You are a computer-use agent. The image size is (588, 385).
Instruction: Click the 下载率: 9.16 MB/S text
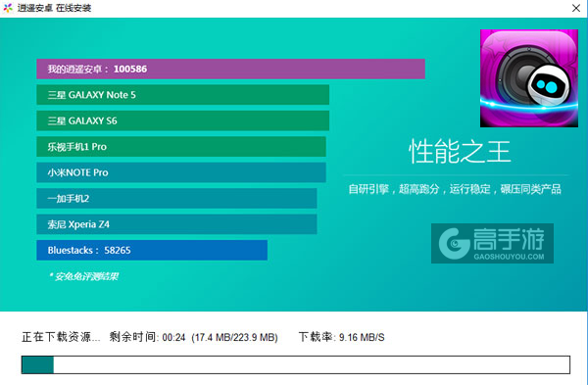[342, 337]
